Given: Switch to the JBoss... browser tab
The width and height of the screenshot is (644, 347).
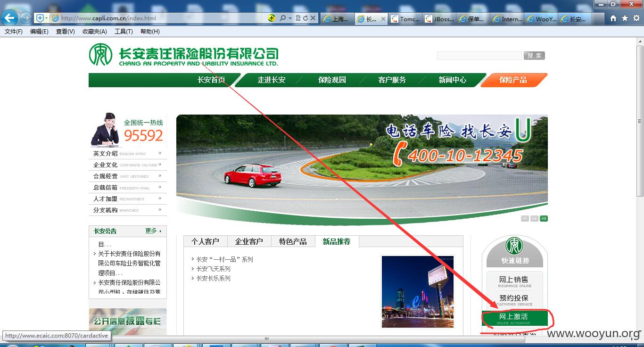Looking at the screenshot, I should [x=439, y=19].
